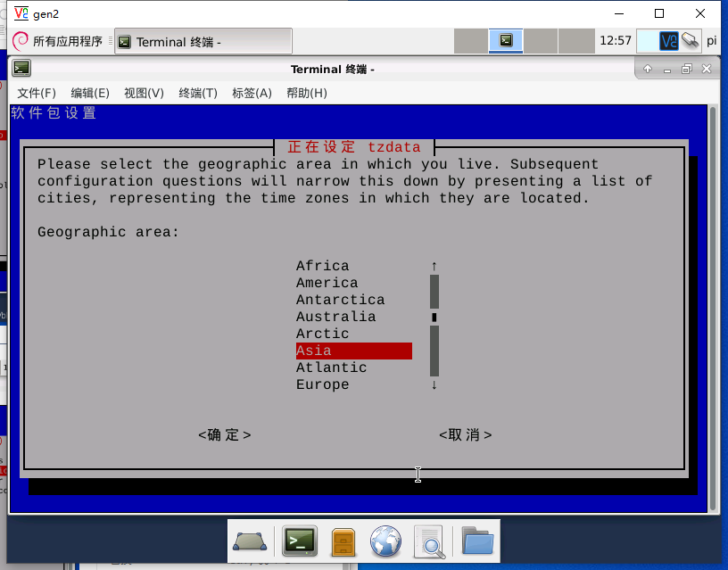This screenshot has width=728, height=570.
Task: Click the terminal window vertical scrollbar
Action: point(713,309)
